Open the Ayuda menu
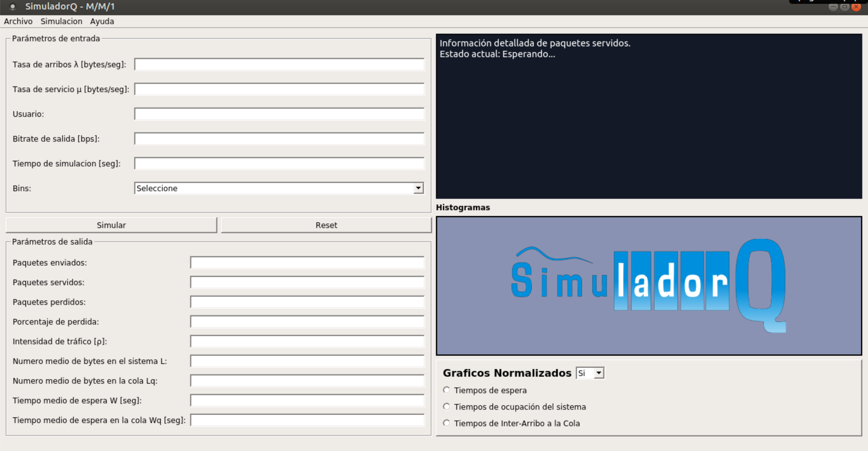 coord(102,21)
